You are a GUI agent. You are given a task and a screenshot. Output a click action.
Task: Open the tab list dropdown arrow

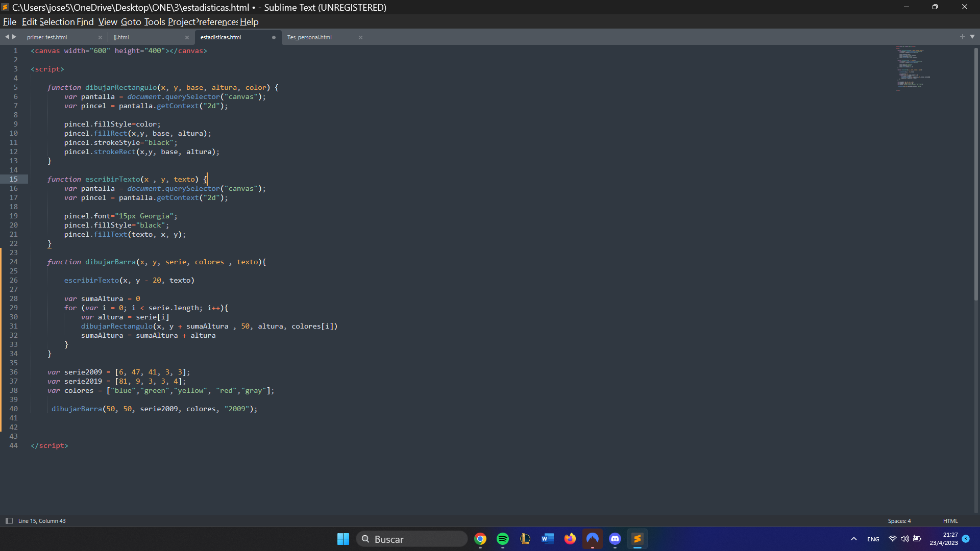972,37
